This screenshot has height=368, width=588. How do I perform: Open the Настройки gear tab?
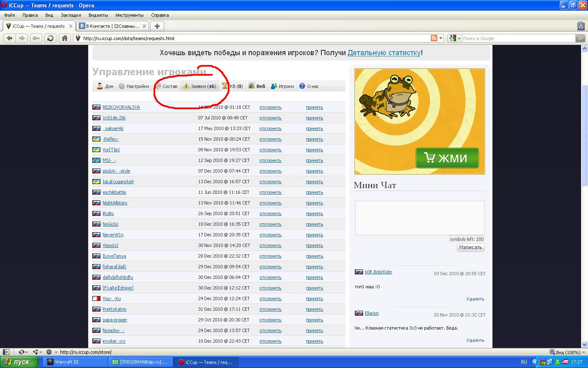pyautogui.click(x=134, y=86)
